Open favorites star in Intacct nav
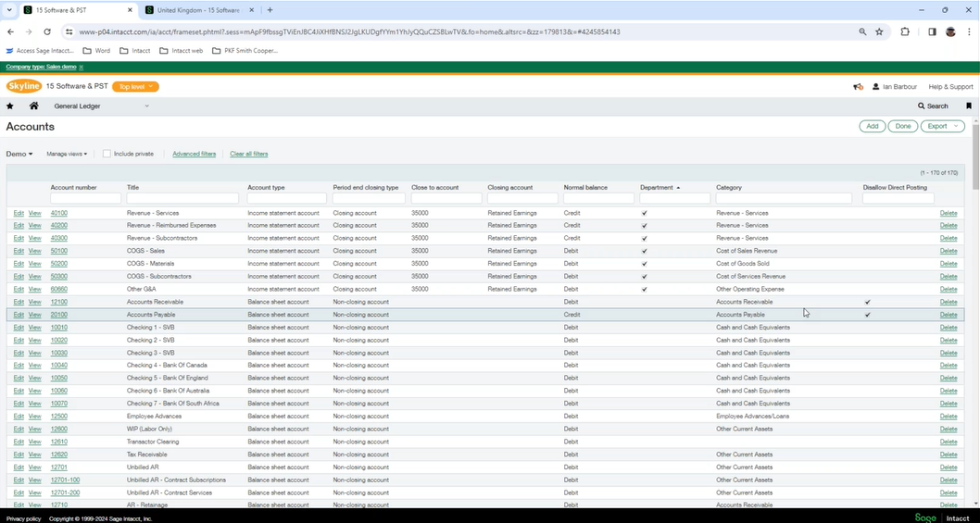This screenshot has width=980, height=523. [x=10, y=106]
